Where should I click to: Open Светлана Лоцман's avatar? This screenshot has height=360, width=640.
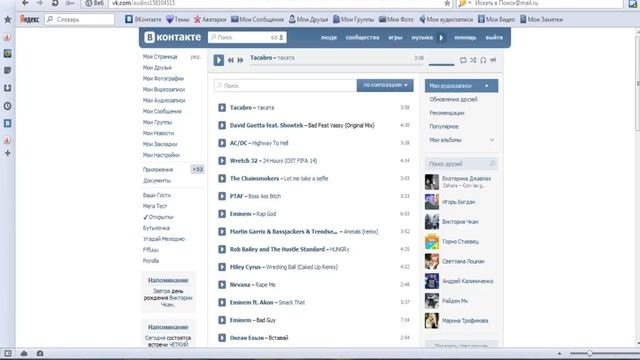pyautogui.click(x=432, y=261)
